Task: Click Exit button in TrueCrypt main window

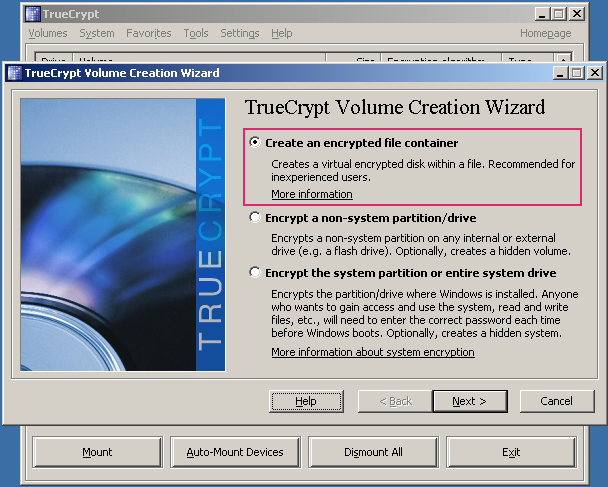Action: pyautogui.click(x=511, y=452)
